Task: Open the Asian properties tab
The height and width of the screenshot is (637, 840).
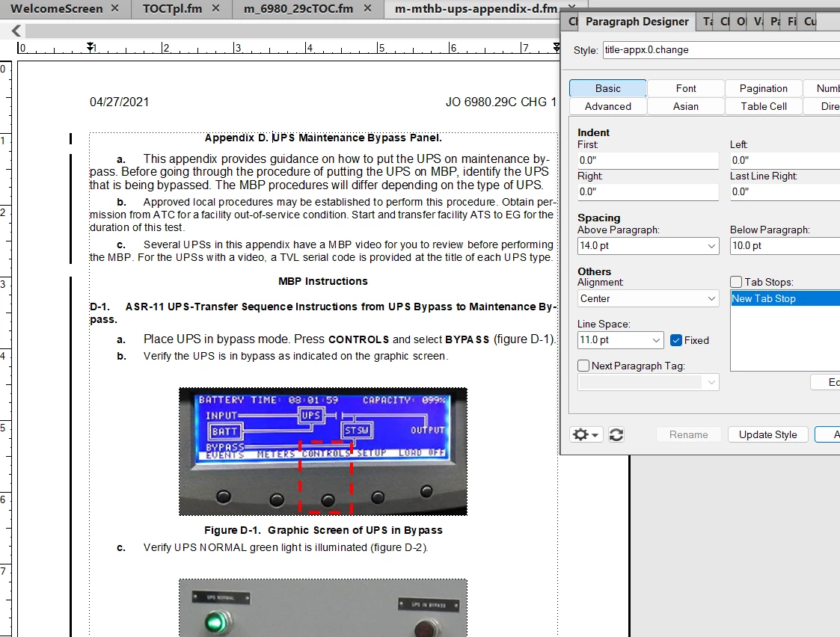Action: 686,106
